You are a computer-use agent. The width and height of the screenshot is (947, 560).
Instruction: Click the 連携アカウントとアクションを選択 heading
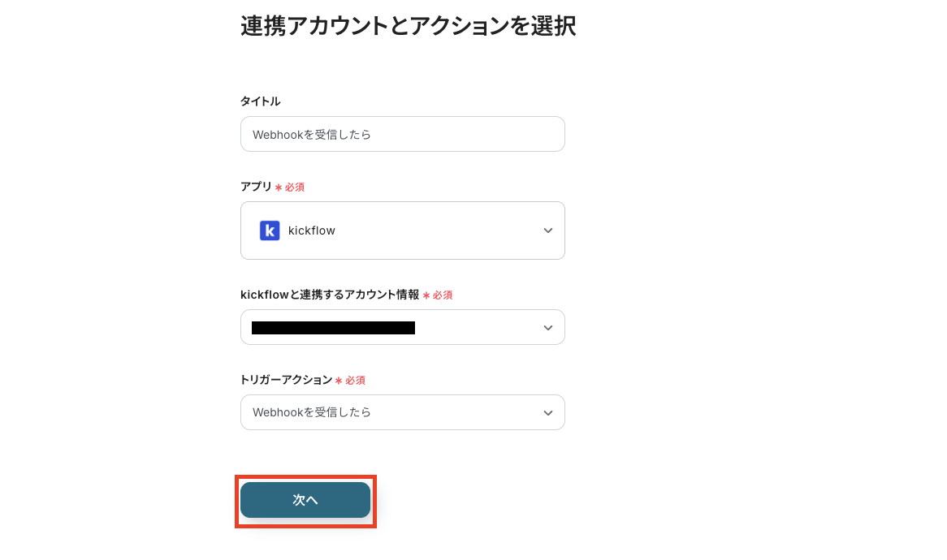(408, 26)
